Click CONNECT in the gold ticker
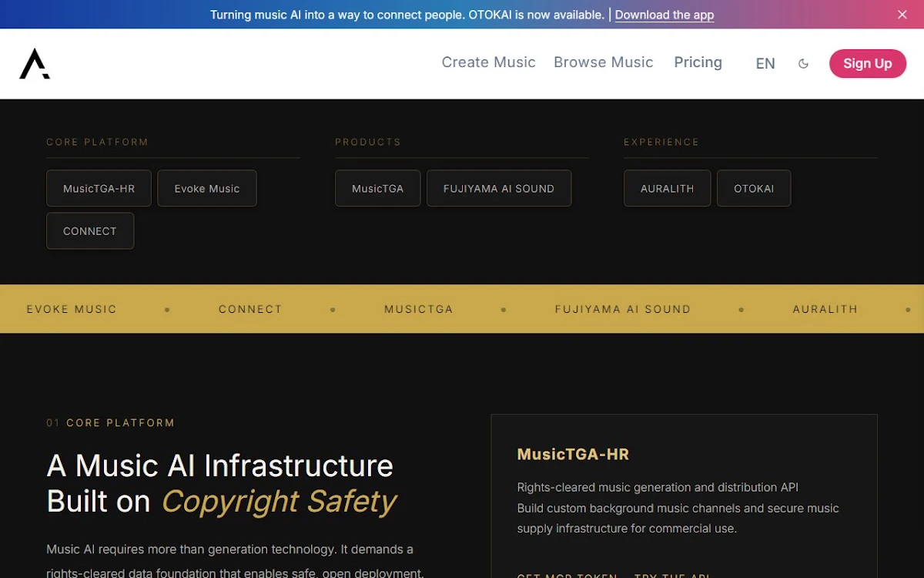This screenshot has height=578, width=924. 250,309
